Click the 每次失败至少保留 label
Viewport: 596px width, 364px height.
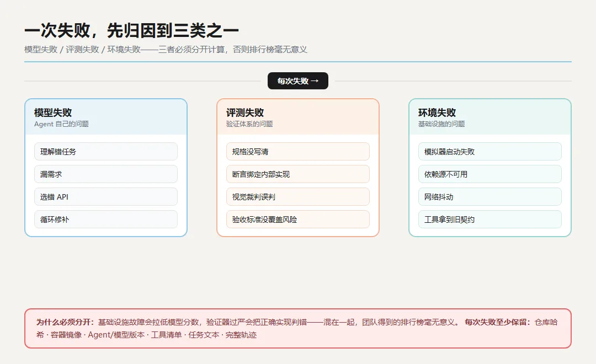[498, 322]
